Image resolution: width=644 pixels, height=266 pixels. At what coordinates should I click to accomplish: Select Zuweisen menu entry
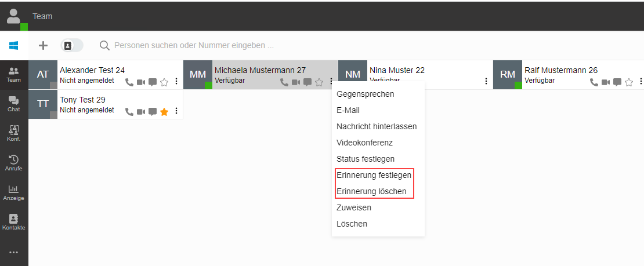[354, 207]
